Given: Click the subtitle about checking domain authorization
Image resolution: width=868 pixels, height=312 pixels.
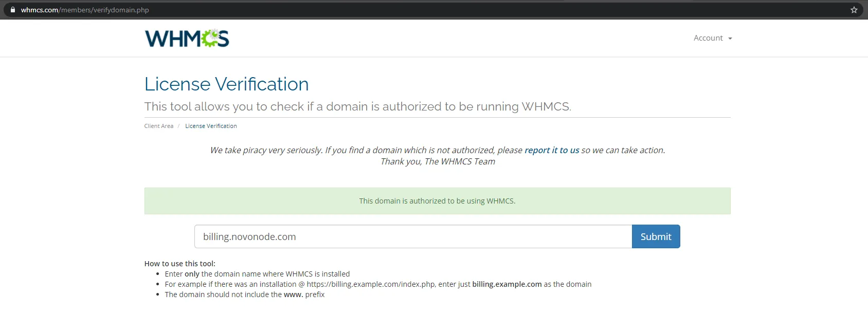Looking at the screenshot, I should click(357, 106).
